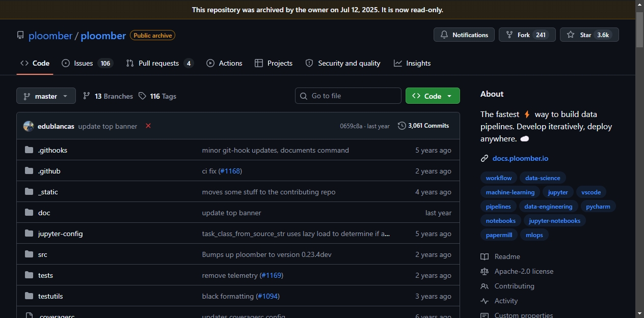Select the jupyter-notebooks topic tag
The width and height of the screenshot is (644, 318).
coord(555,221)
